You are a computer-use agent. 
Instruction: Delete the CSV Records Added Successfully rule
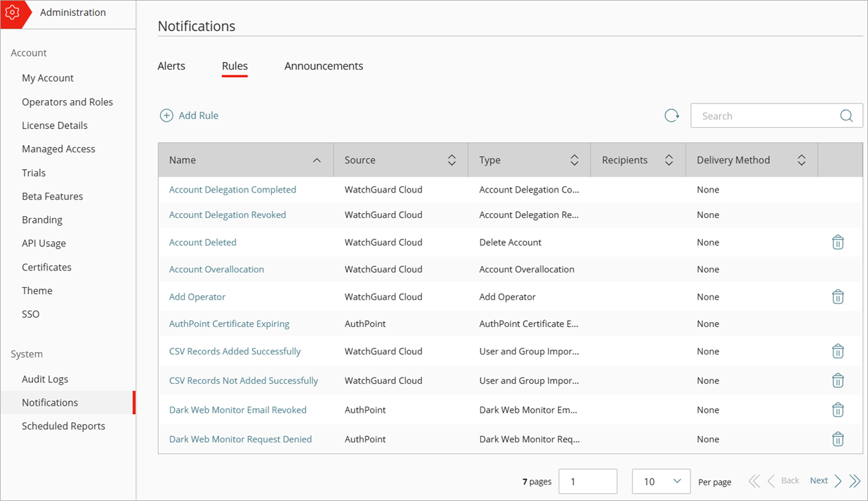[x=838, y=351]
